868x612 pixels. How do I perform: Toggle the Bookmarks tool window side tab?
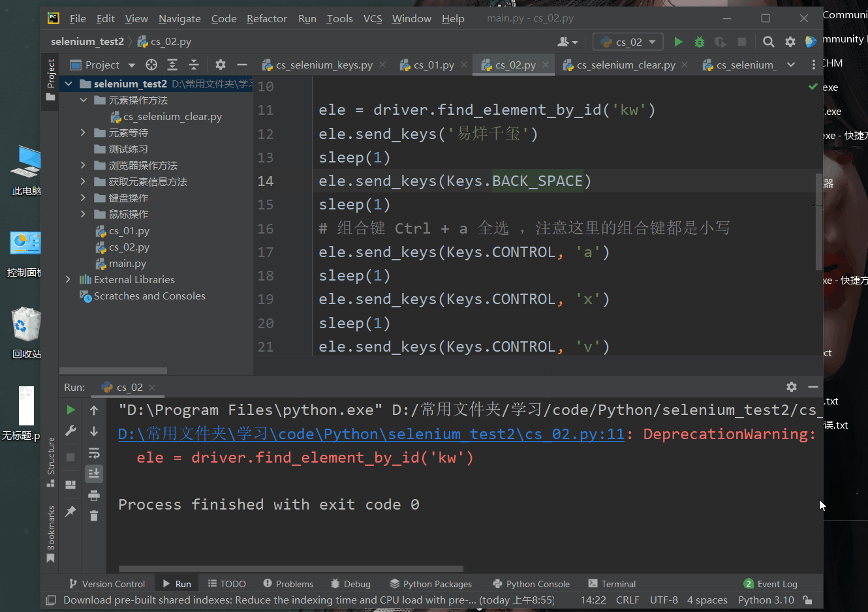(x=50, y=534)
